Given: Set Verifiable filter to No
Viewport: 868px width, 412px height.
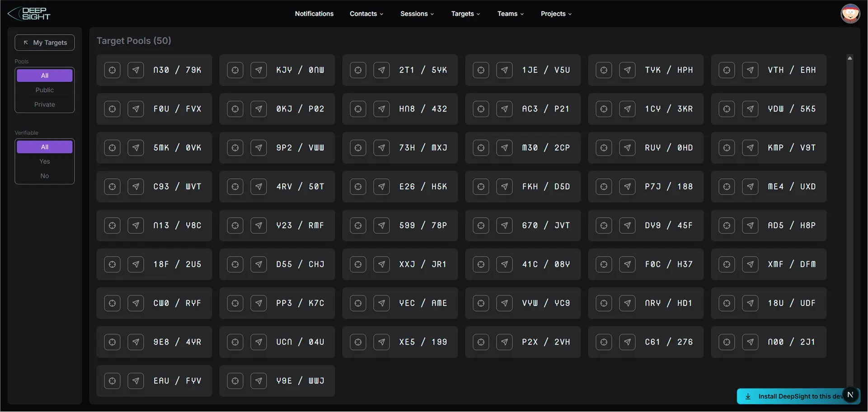Looking at the screenshot, I should [x=45, y=176].
